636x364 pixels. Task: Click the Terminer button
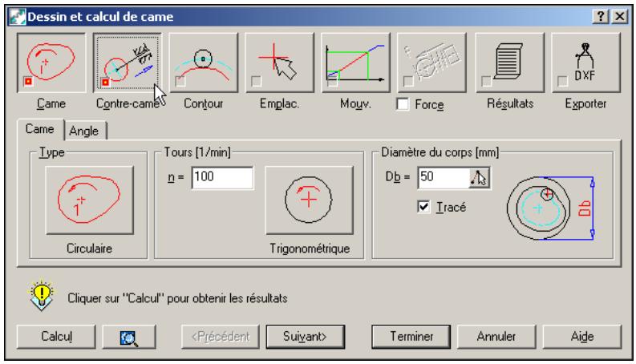coord(411,337)
